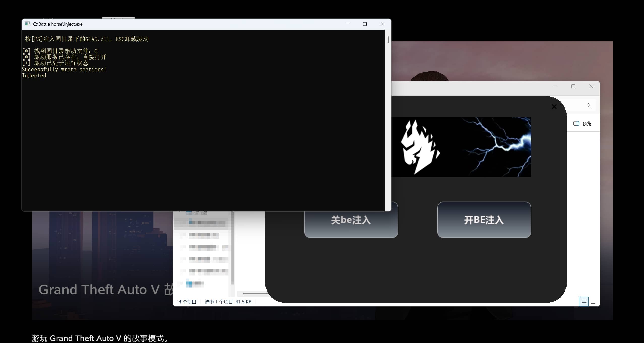Click the Explorer search magnifier icon
Image resolution: width=644 pixels, height=343 pixels.
[x=589, y=105]
